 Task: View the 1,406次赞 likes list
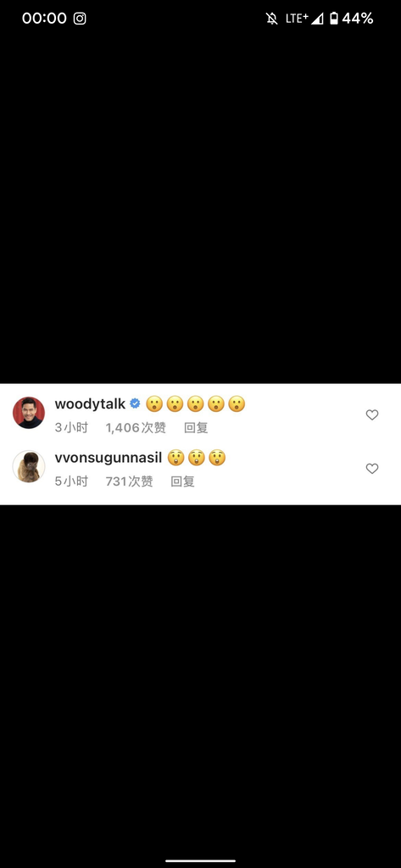pyautogui.click(x=136, y=427)
